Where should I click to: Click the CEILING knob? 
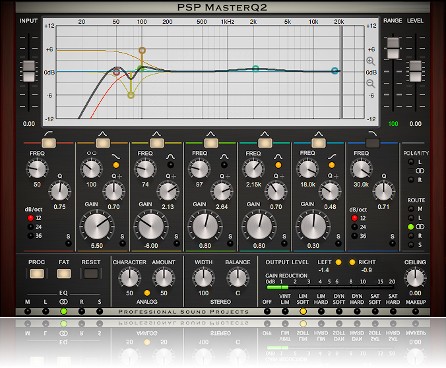pyautogui.click(x=415, y=278)
